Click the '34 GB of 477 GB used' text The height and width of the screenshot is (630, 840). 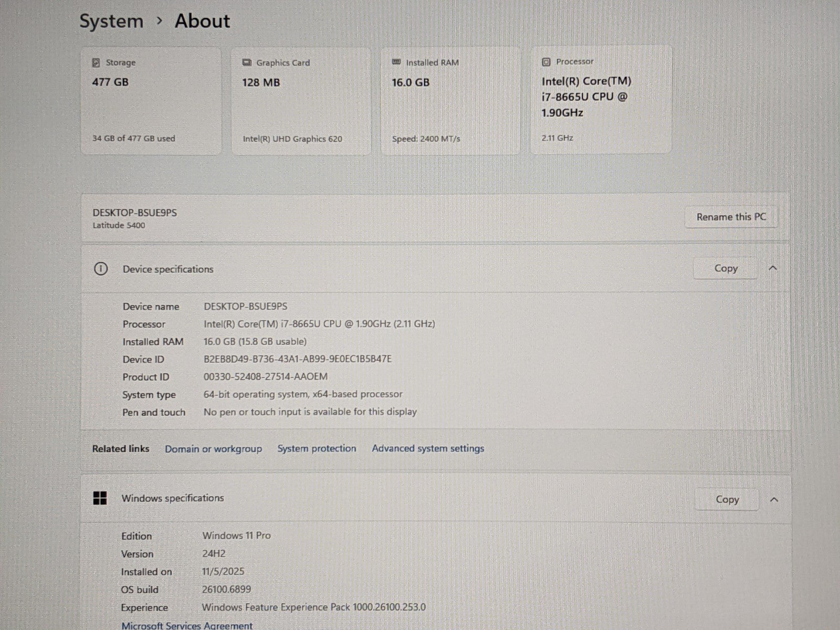coord(134,139)
